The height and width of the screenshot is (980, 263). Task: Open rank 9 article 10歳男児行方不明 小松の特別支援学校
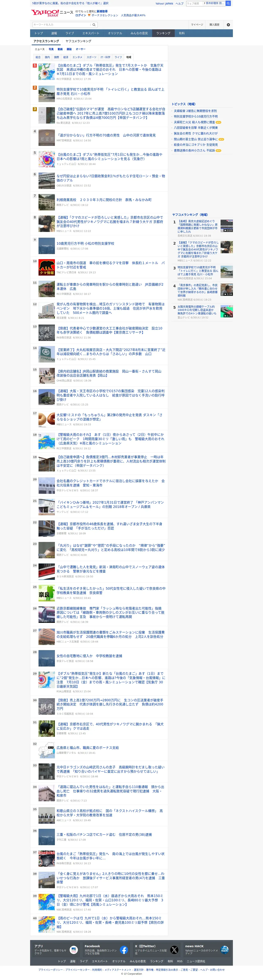pos(85,243)
